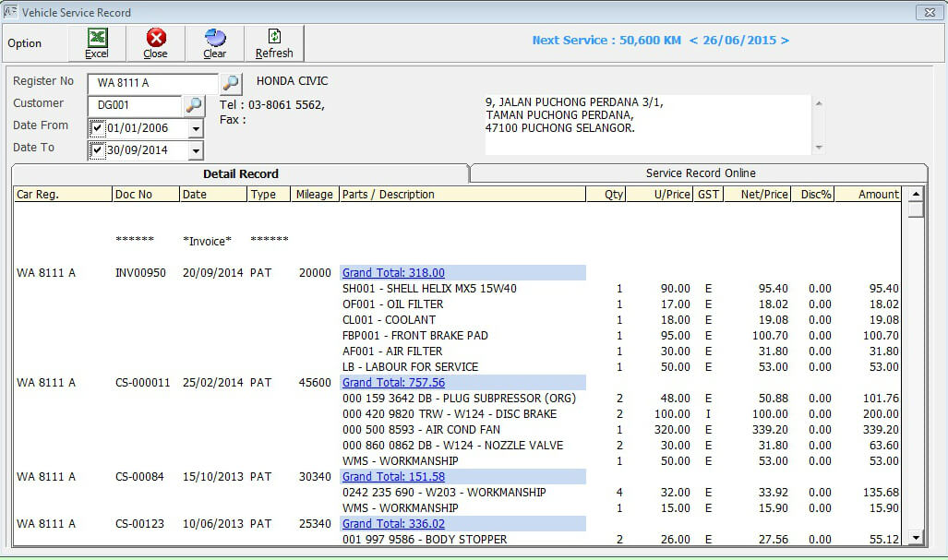Click the record list scrollbar thumb
948x560 pixels.
click(916, 209)
